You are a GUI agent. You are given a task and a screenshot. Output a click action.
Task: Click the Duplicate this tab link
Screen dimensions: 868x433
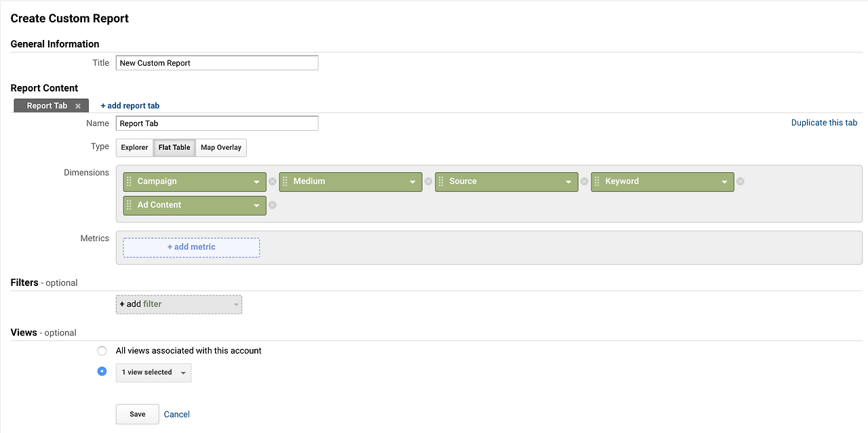coord(824,123)
